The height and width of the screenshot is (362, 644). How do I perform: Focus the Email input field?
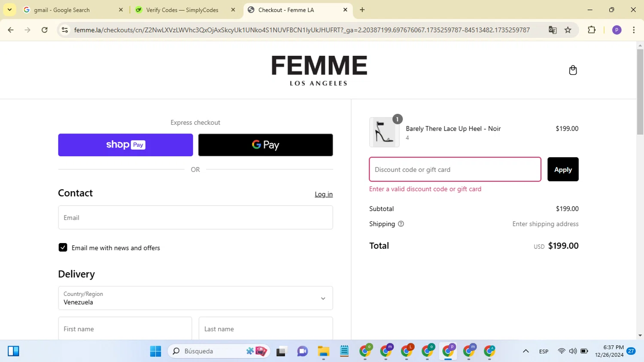[195, 217]
